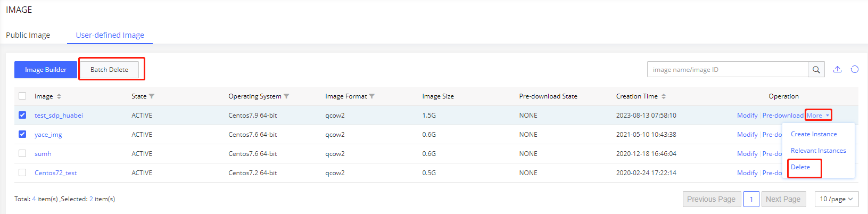
Task: Sort by Creation Time column arrows
Action: (664, 96)
